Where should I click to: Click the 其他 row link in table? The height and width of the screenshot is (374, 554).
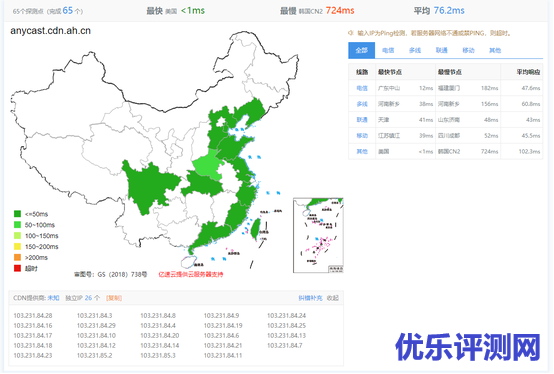(x=362, y=152)
